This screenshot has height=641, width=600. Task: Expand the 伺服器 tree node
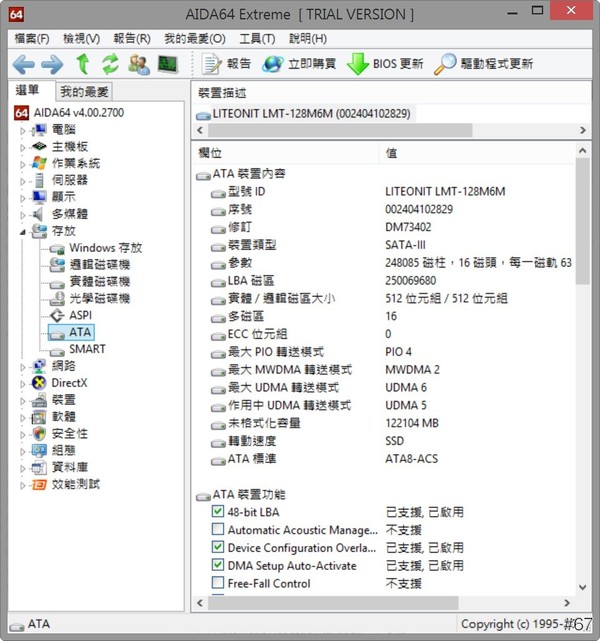22,181
